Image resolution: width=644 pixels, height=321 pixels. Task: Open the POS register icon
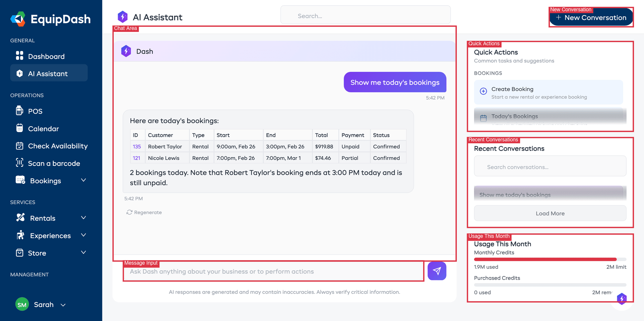20,111
